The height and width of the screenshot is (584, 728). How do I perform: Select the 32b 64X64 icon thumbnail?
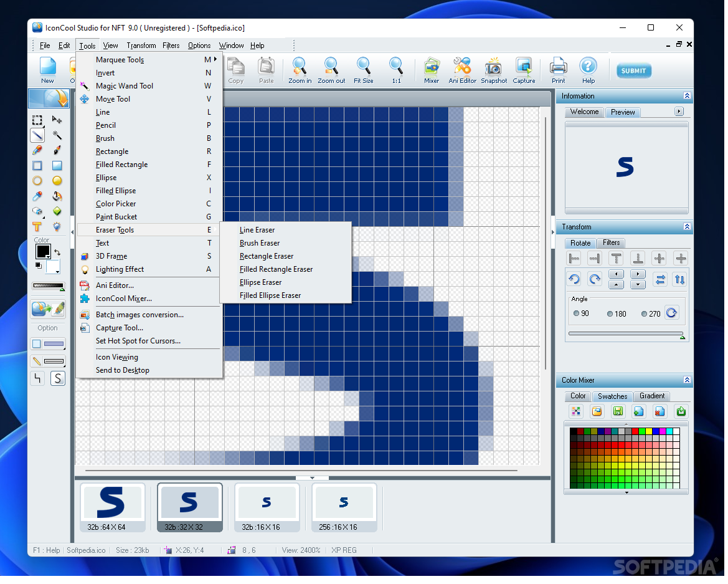click(x=113, y=509)
